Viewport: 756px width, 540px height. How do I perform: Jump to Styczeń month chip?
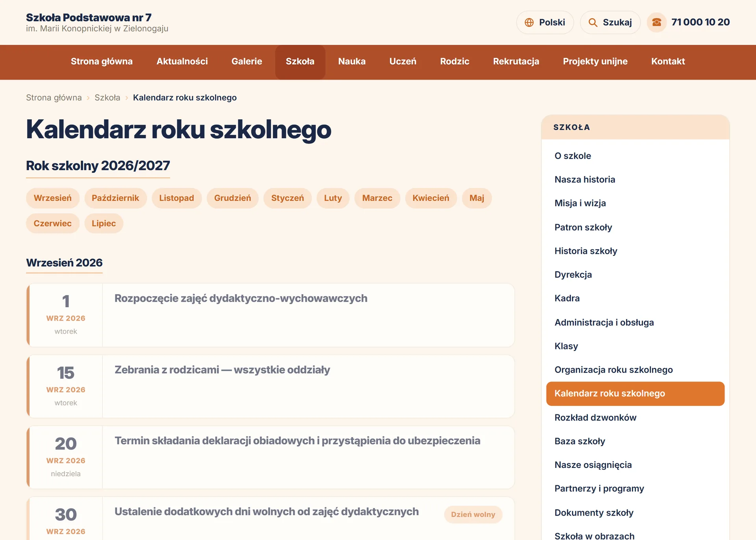(x=287, y=198)
